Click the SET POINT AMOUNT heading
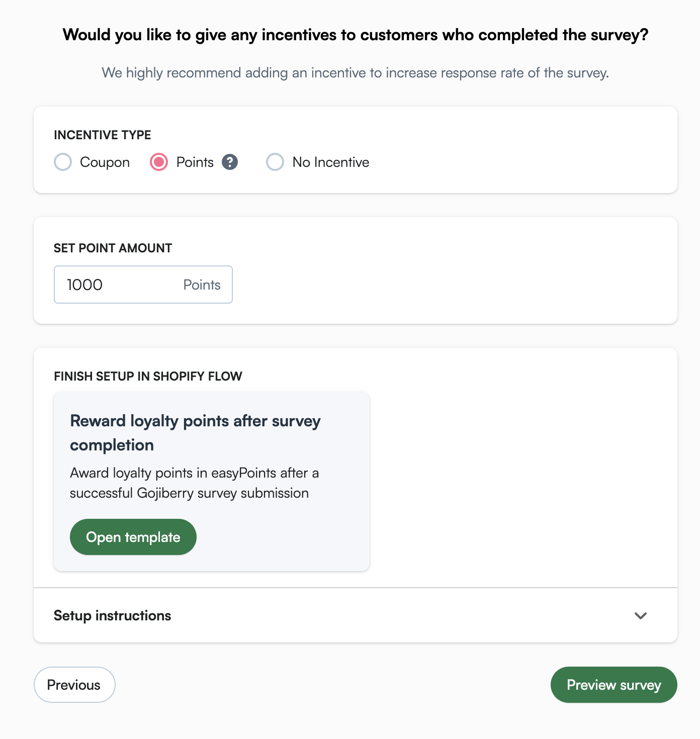The width and height of the screenshot is (700, 739). click(113, 248)
